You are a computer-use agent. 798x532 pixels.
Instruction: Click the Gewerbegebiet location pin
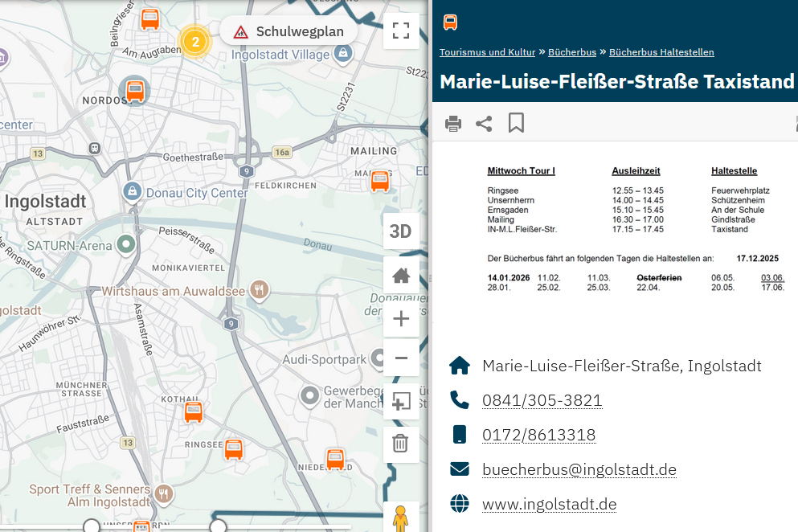[x=309, y=395]
